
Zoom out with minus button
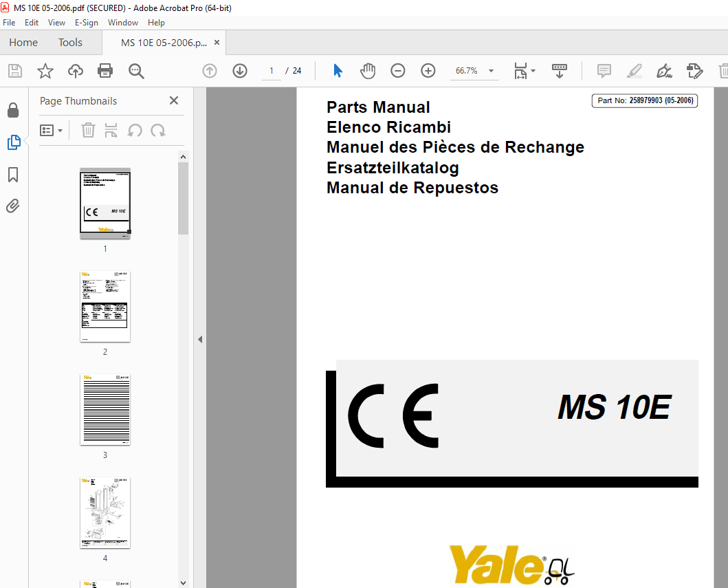[x=398, y=71]
